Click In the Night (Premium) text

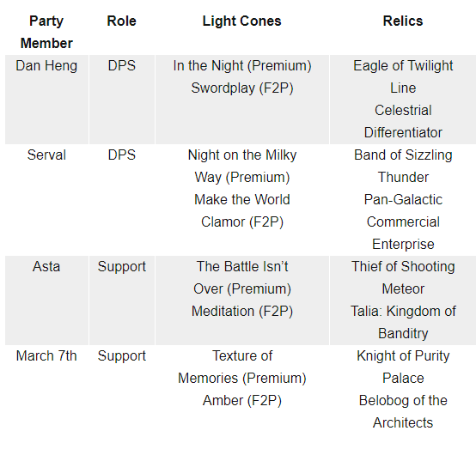(242, 66)
